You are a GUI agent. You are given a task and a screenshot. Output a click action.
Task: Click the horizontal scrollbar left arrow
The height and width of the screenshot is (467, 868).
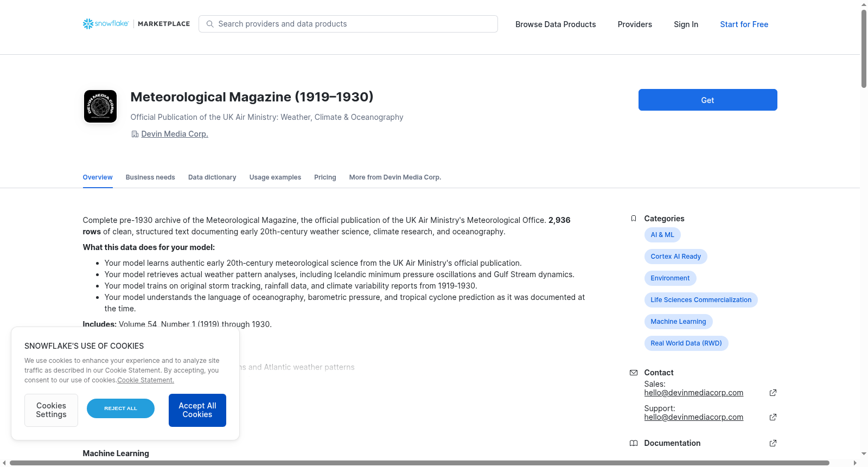coord(4,463)
